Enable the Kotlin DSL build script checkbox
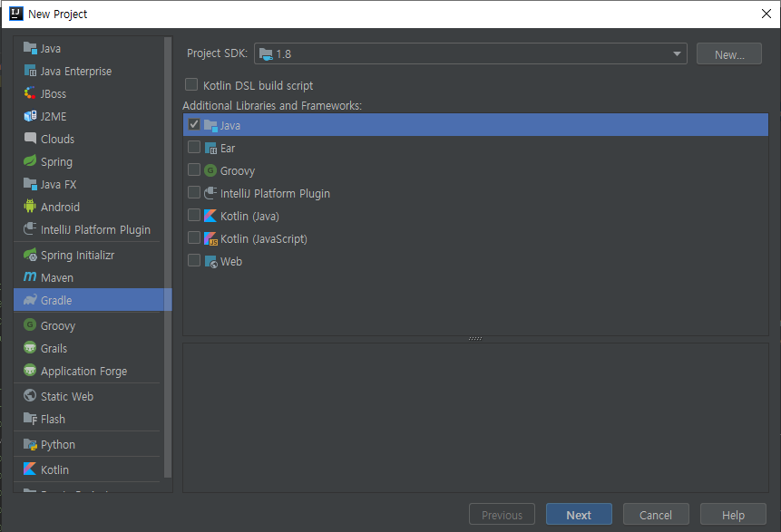781x532 pixels. (x=191, y=84)
